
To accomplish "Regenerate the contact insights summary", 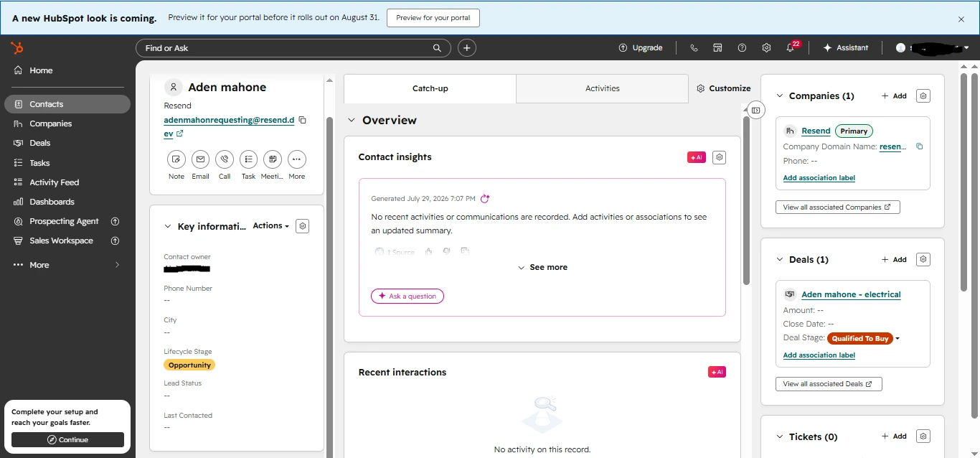I will 485,199.
